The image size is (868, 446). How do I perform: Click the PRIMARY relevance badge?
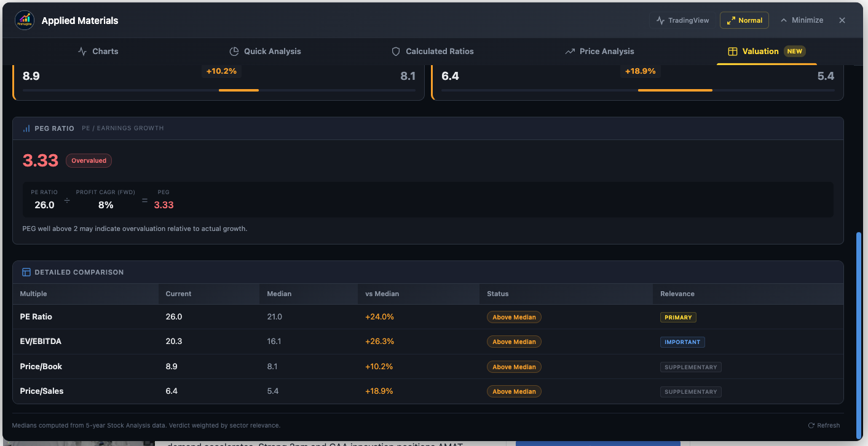pos(678,317)
